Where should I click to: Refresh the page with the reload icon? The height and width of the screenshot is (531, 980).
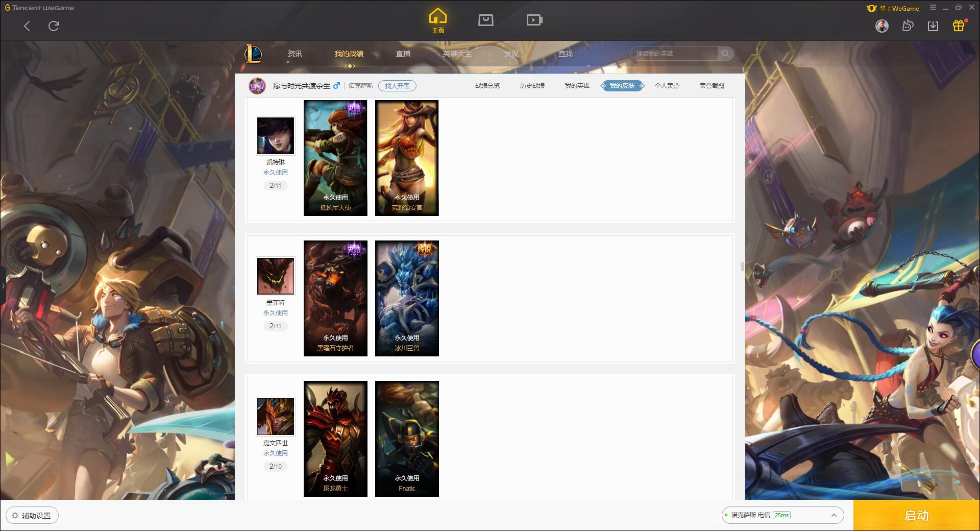pyautogui.click(x=54, y=26)
